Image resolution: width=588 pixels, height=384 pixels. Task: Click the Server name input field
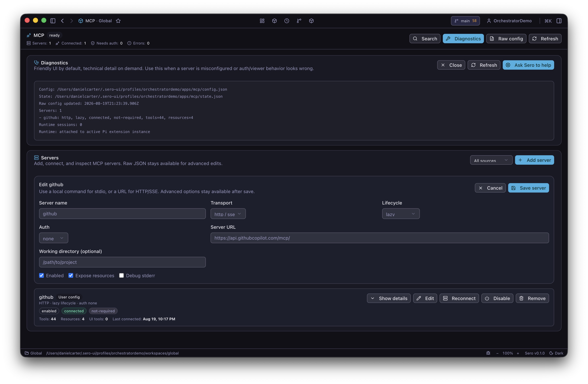pyautogui.click(x=122, y=214)
